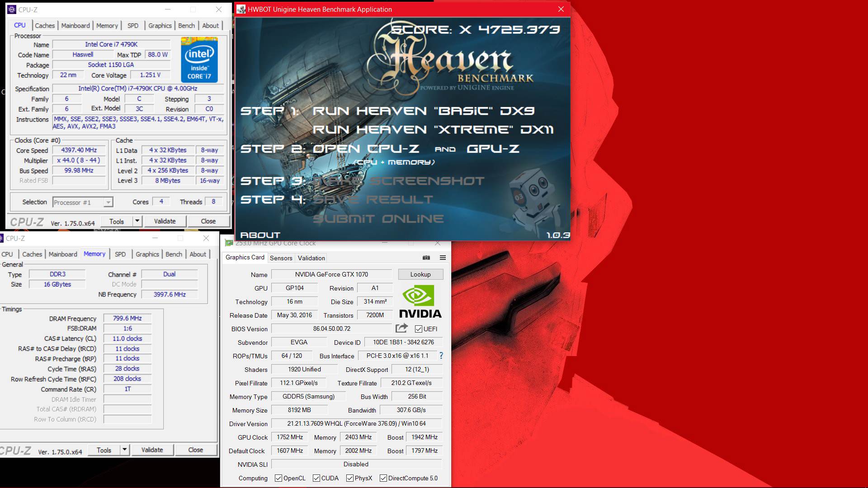Toggle the OpenCL checkbox
Viewport: 868px width, 488px height.
pos(278,478)
